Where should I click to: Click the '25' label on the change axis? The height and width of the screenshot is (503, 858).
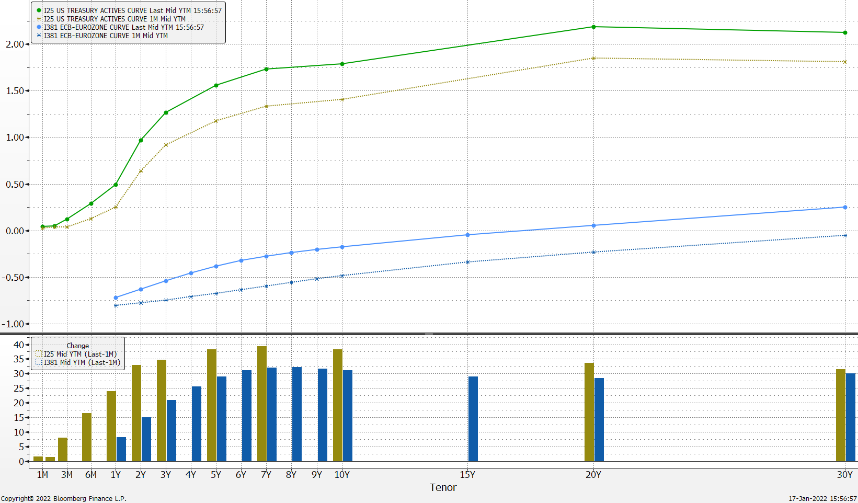click(19, 389)
